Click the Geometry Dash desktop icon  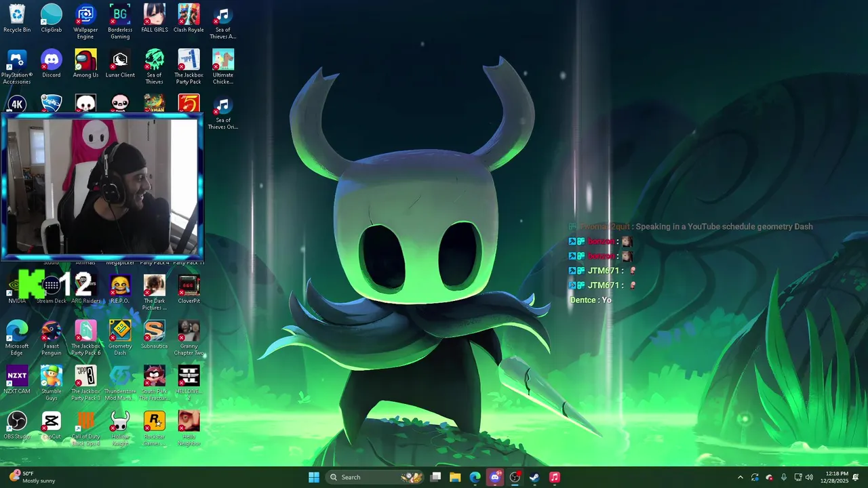pyautogui.click(x=120, y=338)
